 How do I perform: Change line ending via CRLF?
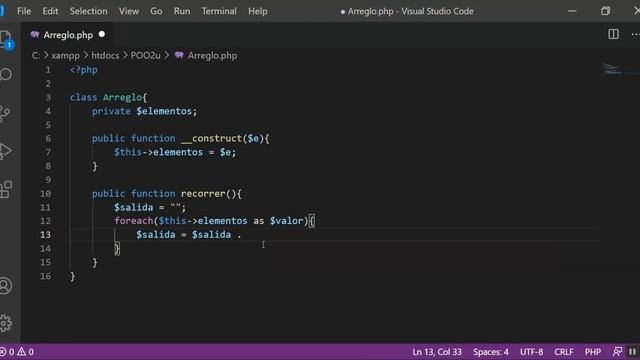point(564,351)
